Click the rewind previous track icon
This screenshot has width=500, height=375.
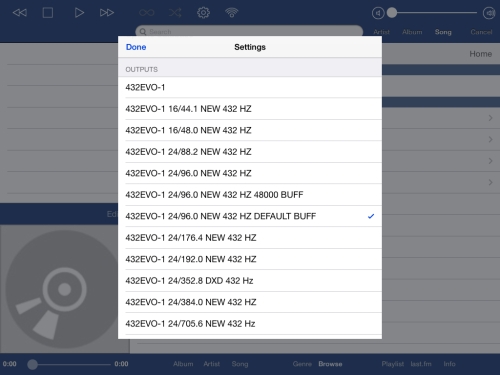point(20,13)
